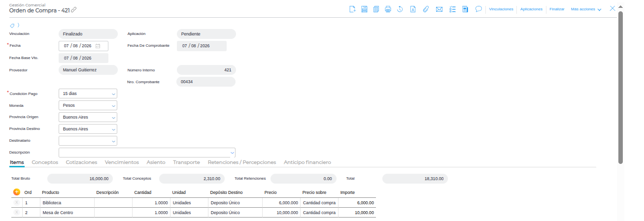The image size is (644, 221).
Task: Switch to the Cotizaciones tab
Action: point(81,162)
